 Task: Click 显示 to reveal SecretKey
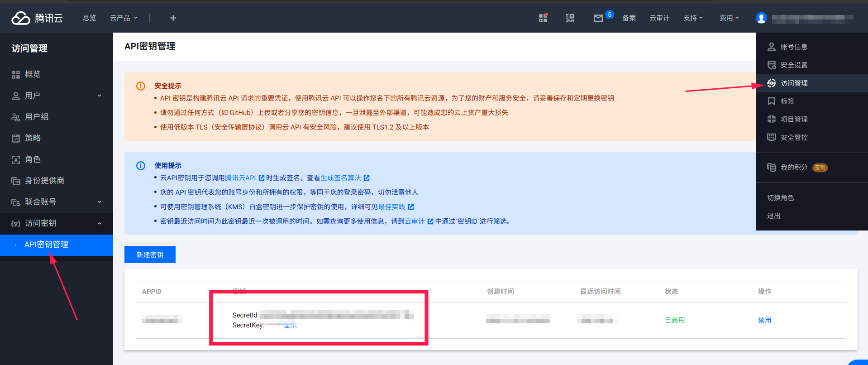pos(290,326)
